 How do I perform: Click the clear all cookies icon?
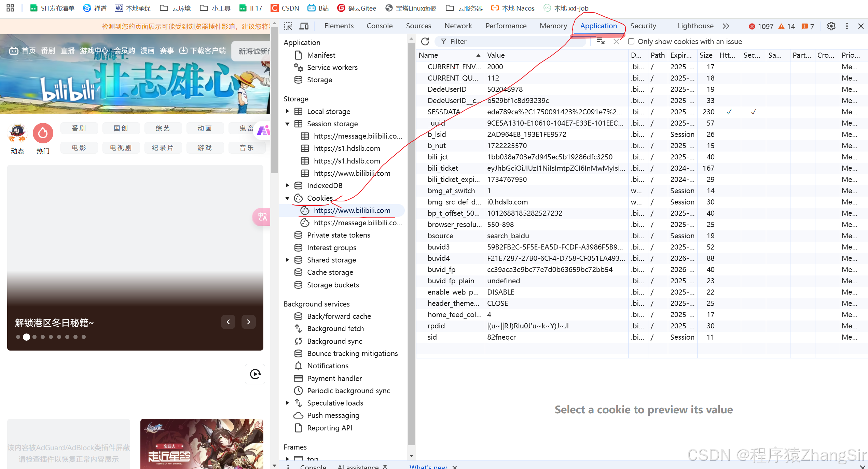[600, 41]
